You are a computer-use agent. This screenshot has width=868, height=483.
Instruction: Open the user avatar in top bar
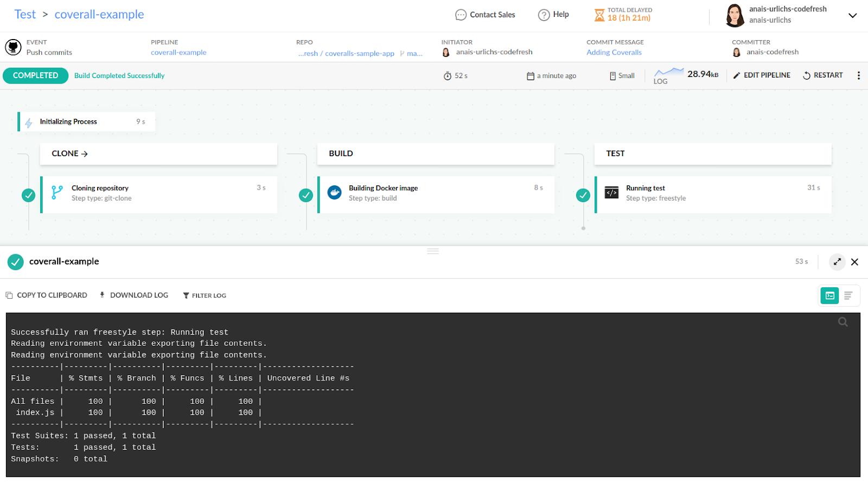pos(735,15)
